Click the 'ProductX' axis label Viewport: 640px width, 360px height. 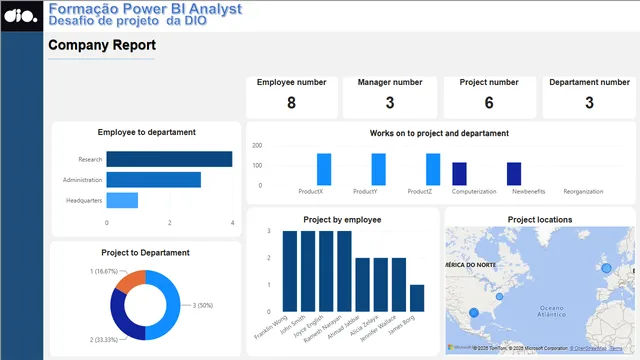(311, 191)
